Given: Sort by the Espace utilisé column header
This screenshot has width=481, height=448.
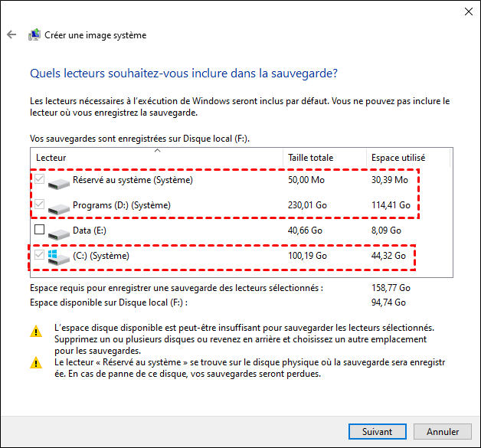Looking at the screenshot, I should coord(408,158).
